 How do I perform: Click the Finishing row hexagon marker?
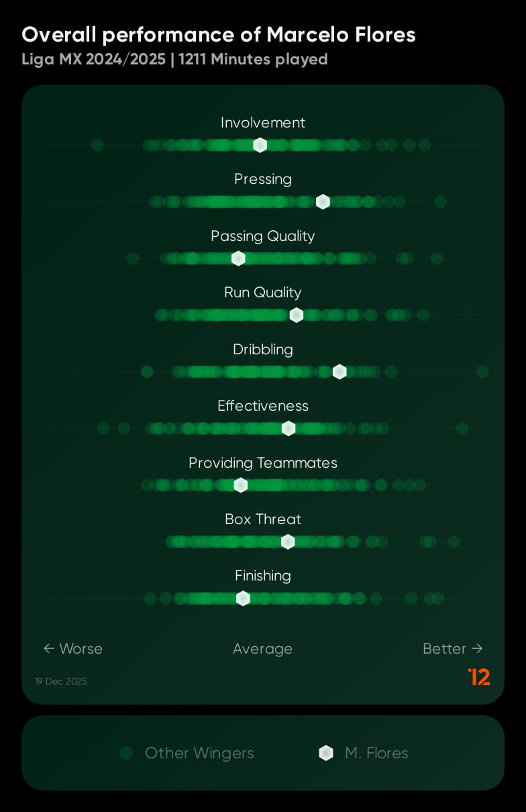click(x=244, y=598)
